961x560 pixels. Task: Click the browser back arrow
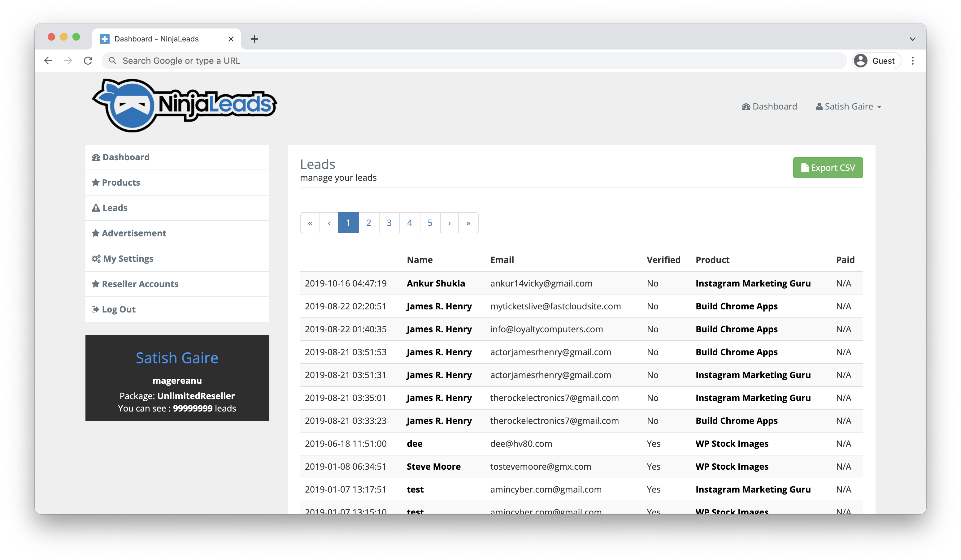click(48, 61)
